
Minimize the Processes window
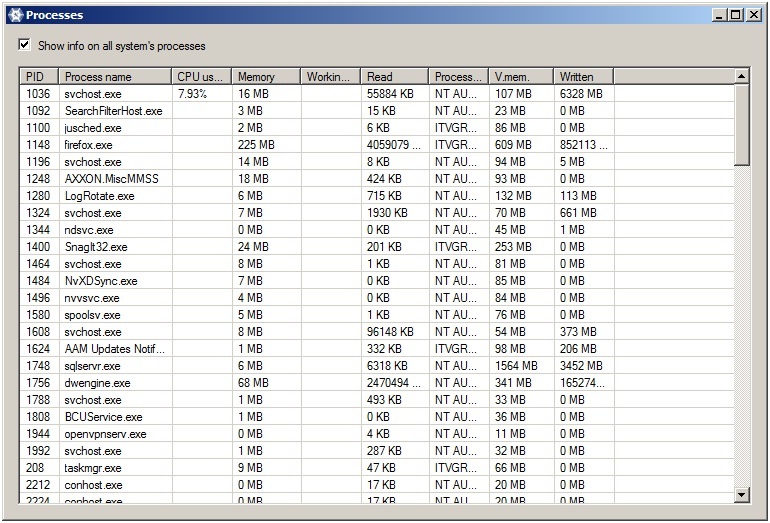[x=720, y=15]
